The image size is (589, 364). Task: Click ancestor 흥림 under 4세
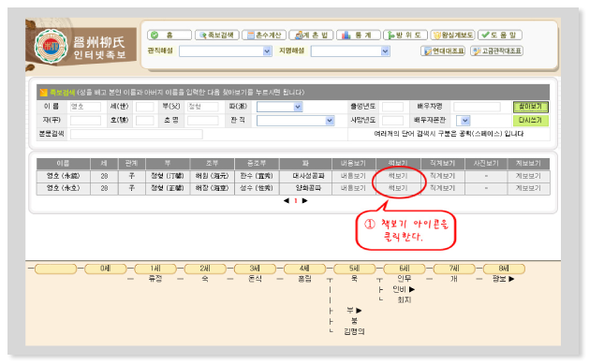(304, 279)
